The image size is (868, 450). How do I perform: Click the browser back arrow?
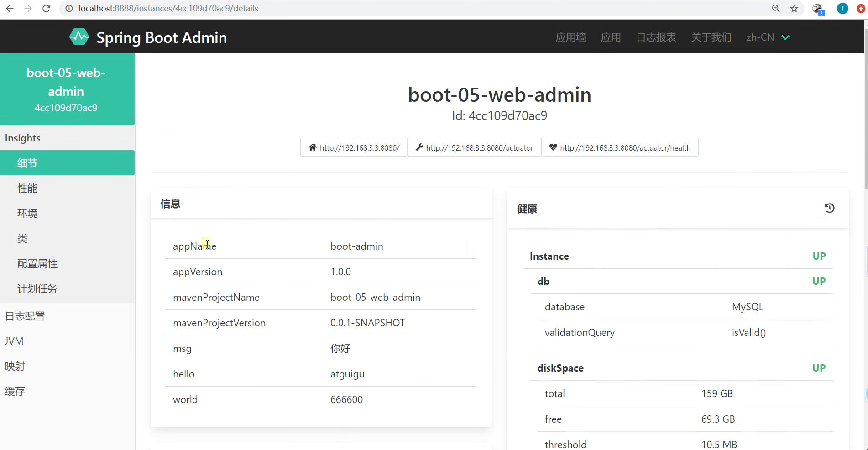[x=10, y=8]
